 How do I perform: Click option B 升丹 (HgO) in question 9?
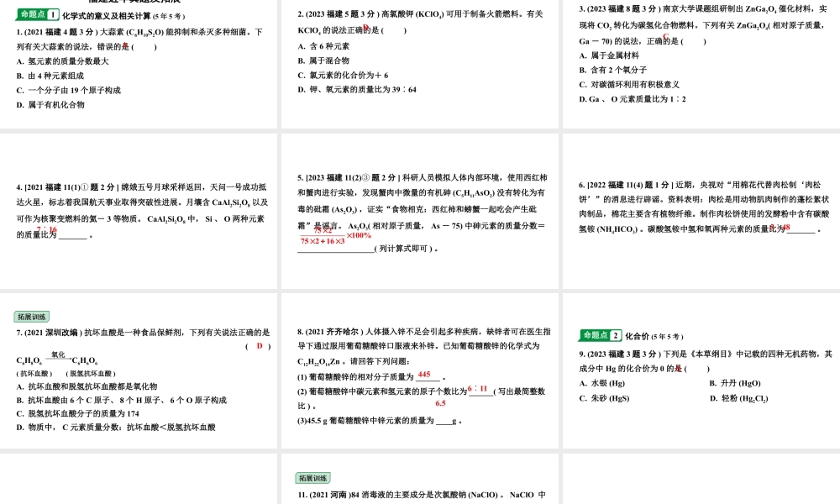tap(747, 382)
